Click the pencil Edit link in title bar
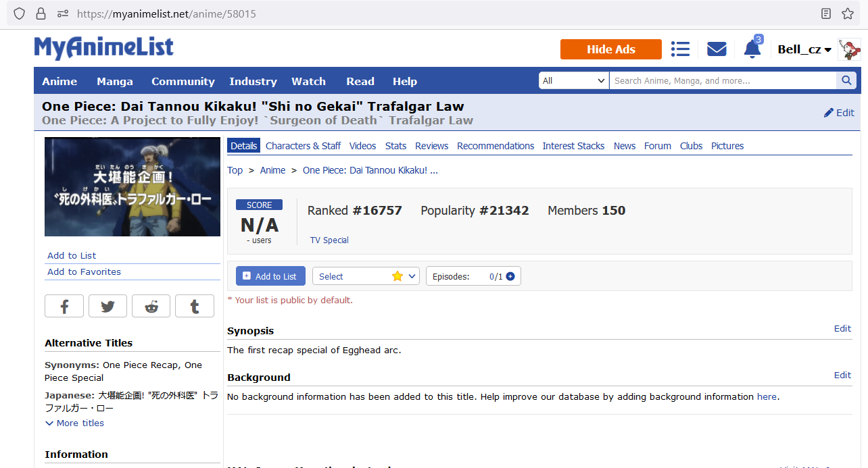Screen dimensions: 868x468 click(x=839, y=113)
